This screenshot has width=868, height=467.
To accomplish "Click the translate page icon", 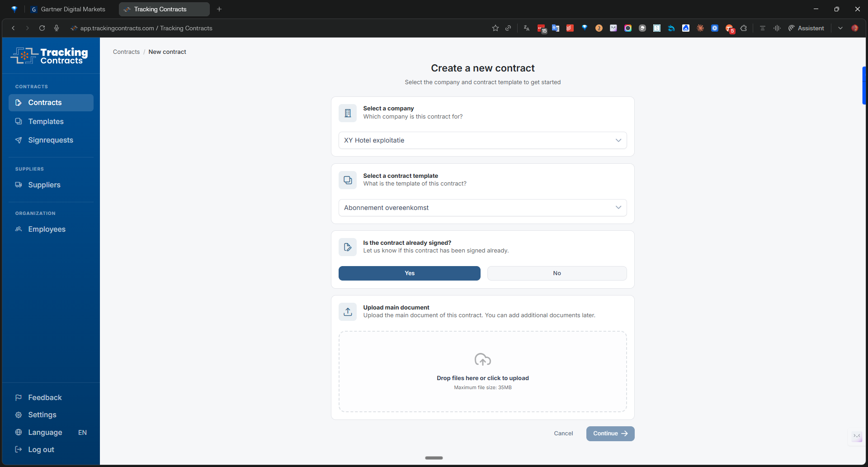I will [x=527, y=28].
